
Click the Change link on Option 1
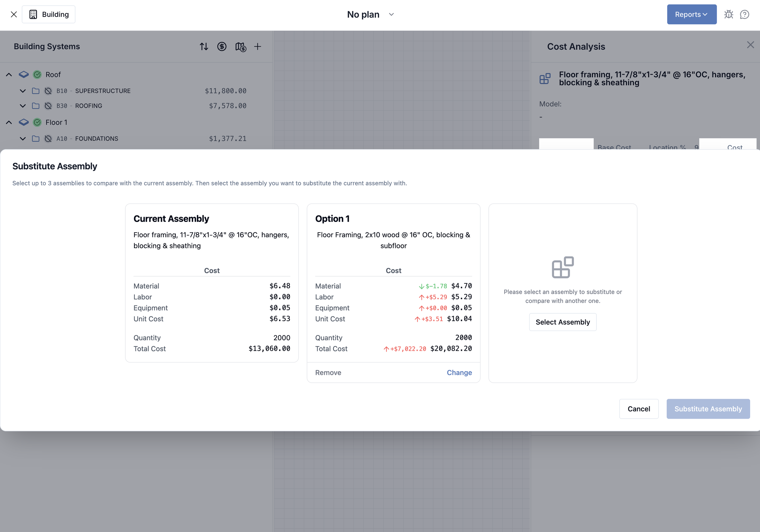pos(459,372)
